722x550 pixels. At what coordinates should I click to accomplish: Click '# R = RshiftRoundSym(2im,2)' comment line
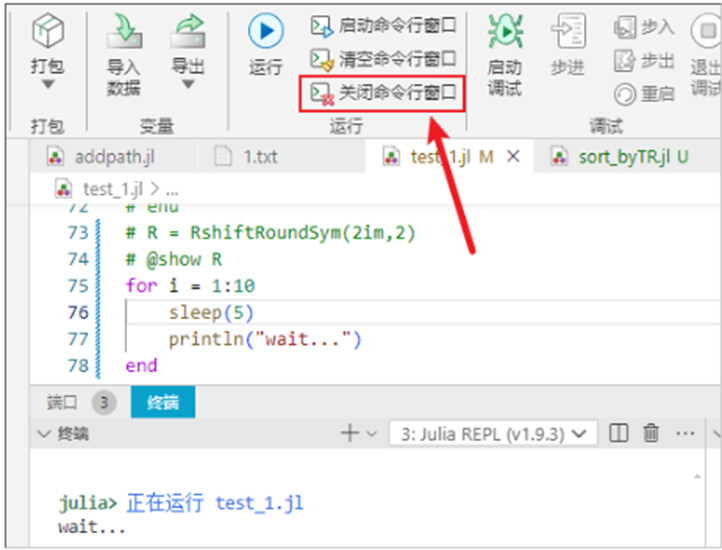click(x=270, y=233)
